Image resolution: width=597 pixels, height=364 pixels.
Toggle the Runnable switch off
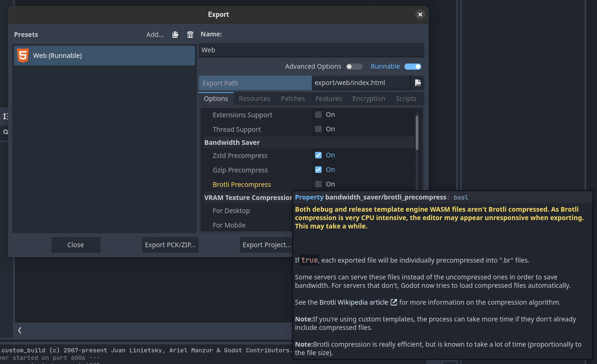[413, 66]
